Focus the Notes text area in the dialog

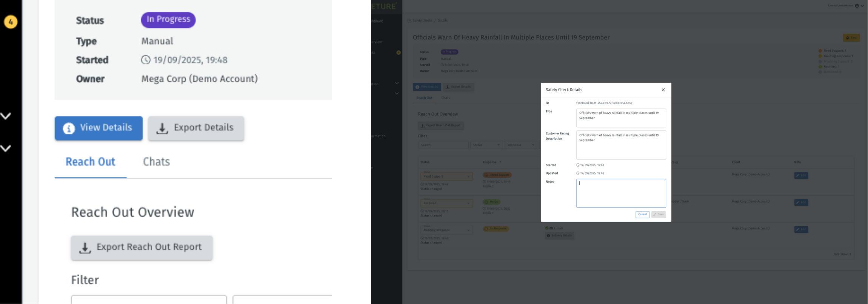[621, 193]
